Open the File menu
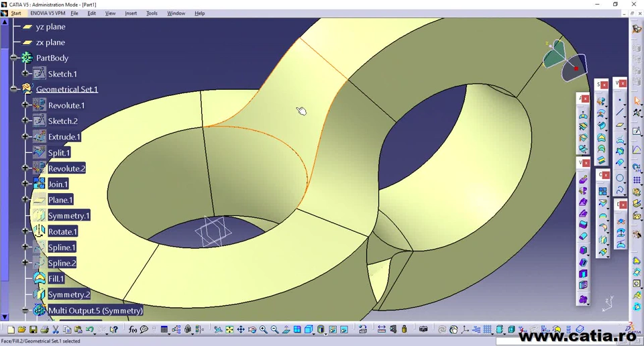Screen dimensions: 644x346 click(74, 13)
